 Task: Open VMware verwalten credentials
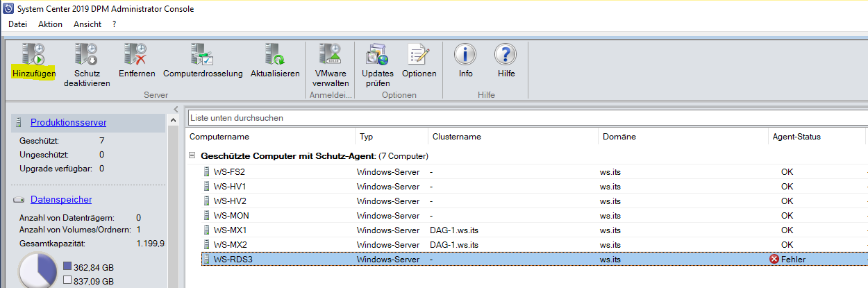(x=330, y=54)
